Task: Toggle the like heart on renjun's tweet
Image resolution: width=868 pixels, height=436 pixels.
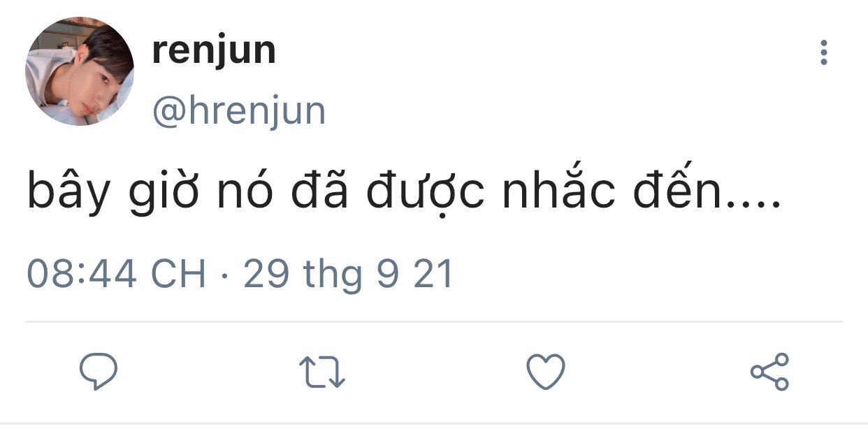Action: (545, 372)
